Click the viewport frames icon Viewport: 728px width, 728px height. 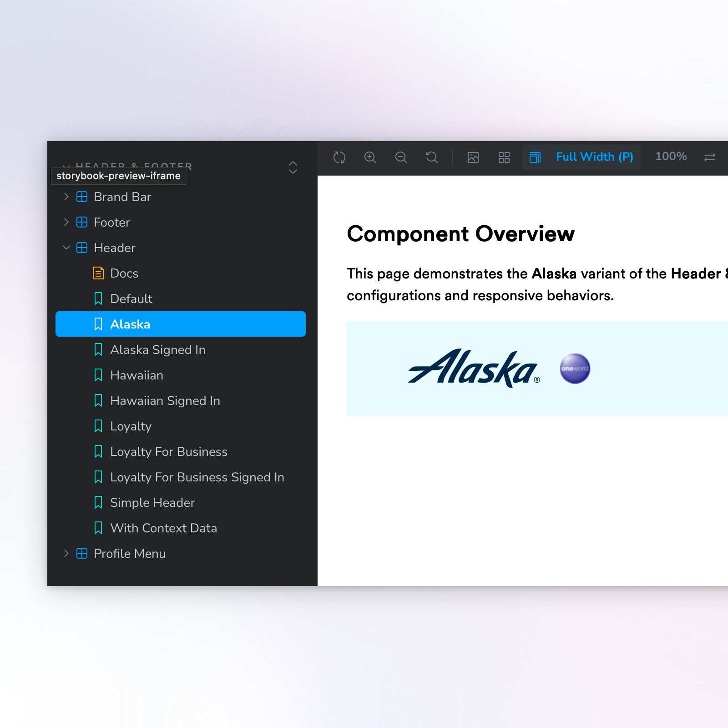click(x=535, y=157)
